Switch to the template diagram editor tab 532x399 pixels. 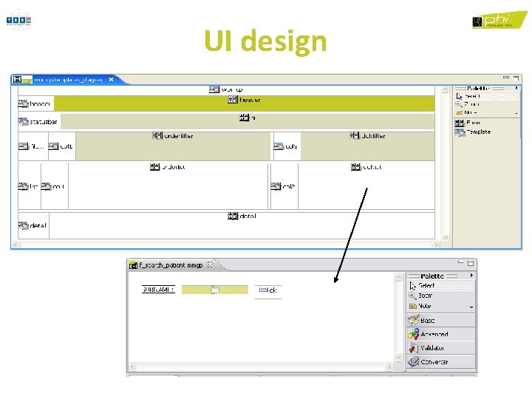point(68,80)
